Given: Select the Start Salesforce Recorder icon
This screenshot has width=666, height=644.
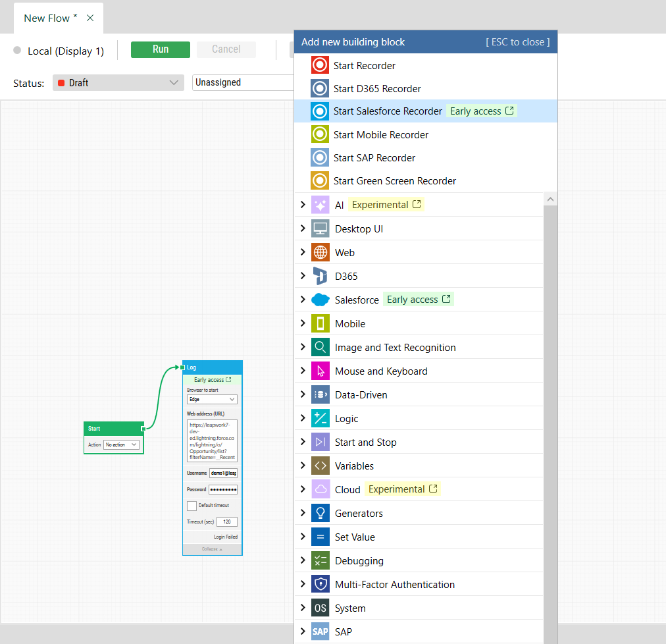Looking at the screenshot, I should click(x=319, y=111).
